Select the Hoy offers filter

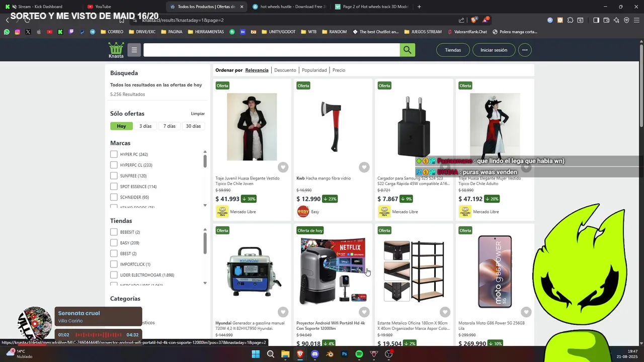121,126
